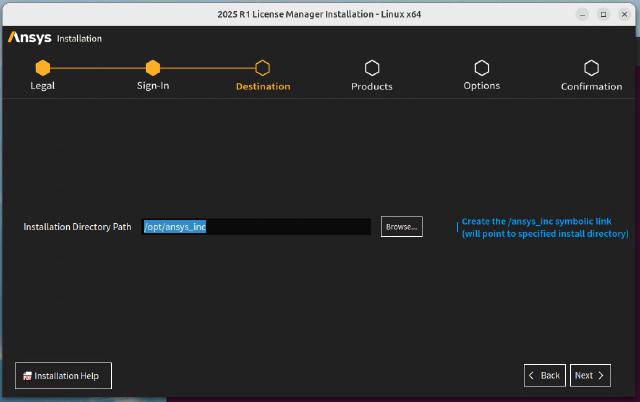Toggle the /ansys_inc symbolic link checkbox

pos(457,227)
